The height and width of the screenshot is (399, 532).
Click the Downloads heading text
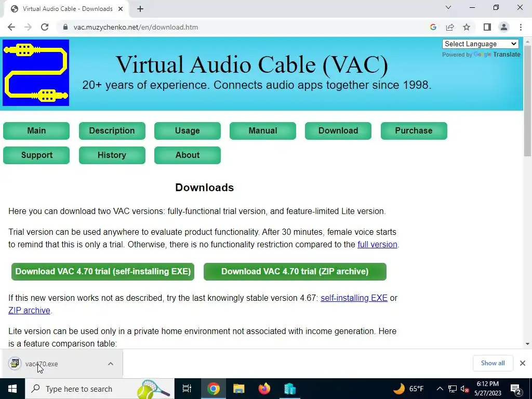click(x=204, y=188)
